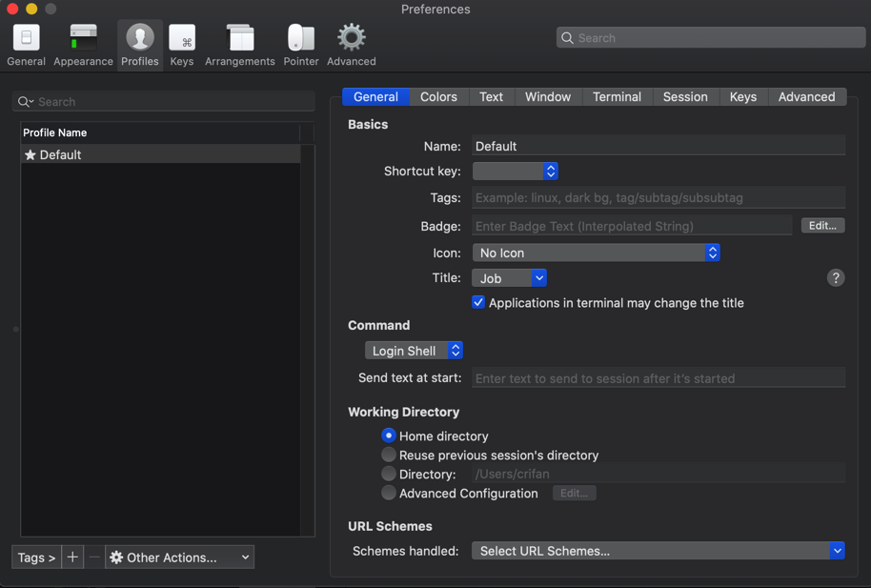
Task: Expand the Tags > button
Action: (x=36, y=558)
